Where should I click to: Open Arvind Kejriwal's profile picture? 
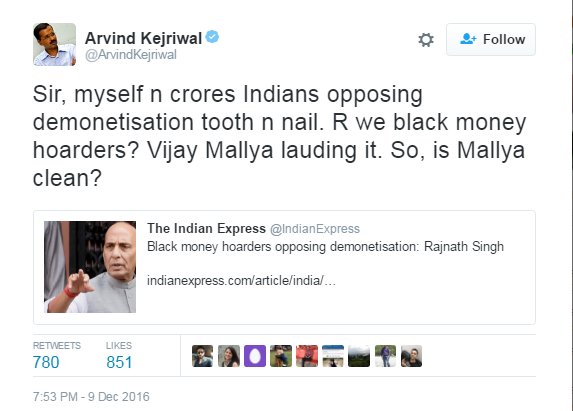pyautogui.click(x=54, y=44)
